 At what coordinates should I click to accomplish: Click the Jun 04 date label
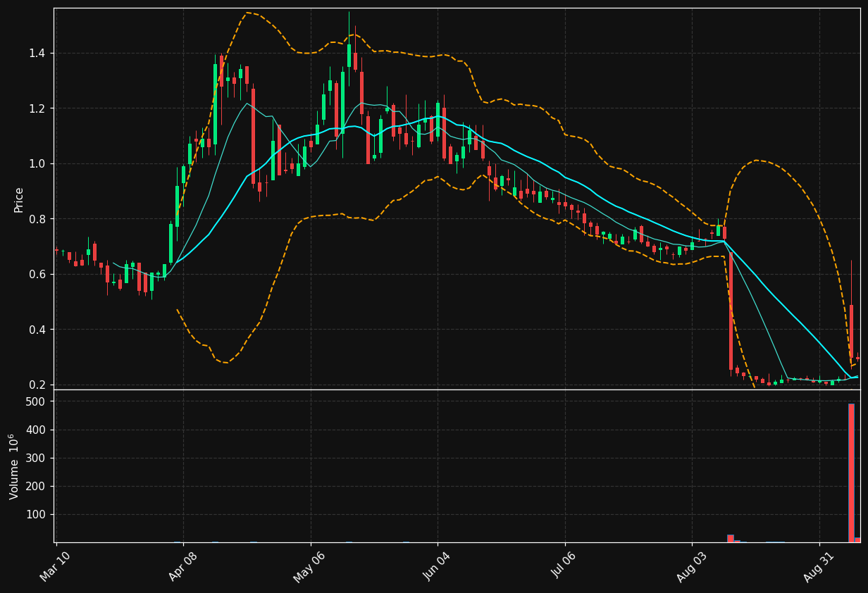436,566
